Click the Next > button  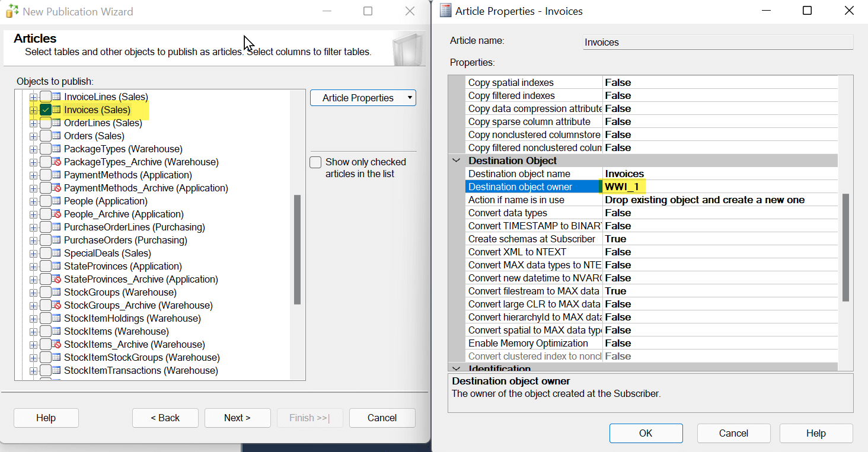[x=237, y=418]
